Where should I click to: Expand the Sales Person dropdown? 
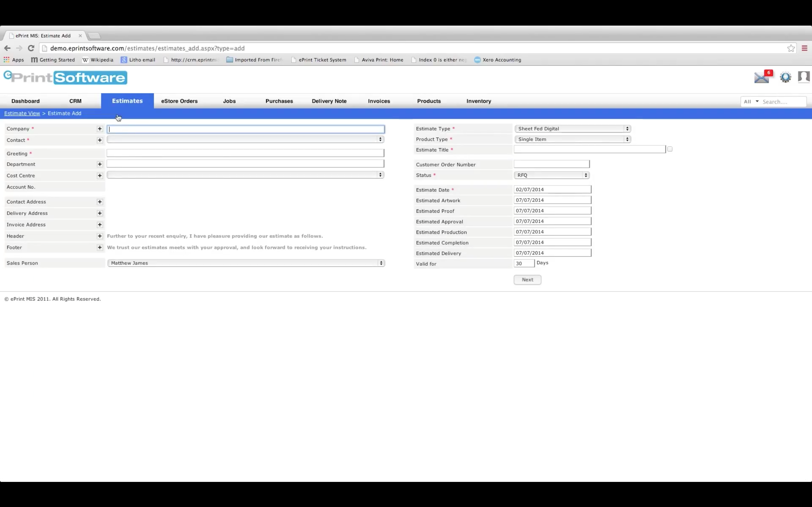click(246, 263)
